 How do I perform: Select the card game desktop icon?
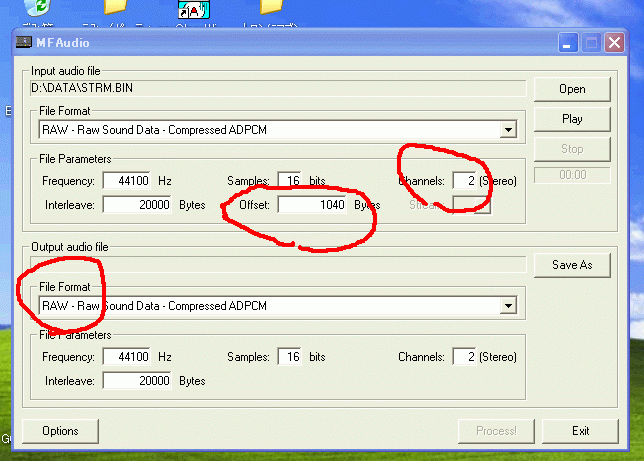(192, 10)
